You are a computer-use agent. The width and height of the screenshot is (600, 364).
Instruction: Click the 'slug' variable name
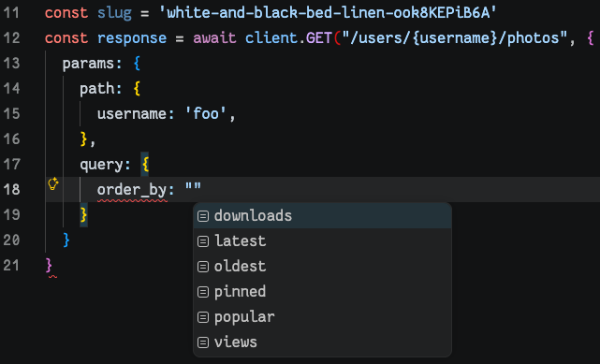[114, 13]
